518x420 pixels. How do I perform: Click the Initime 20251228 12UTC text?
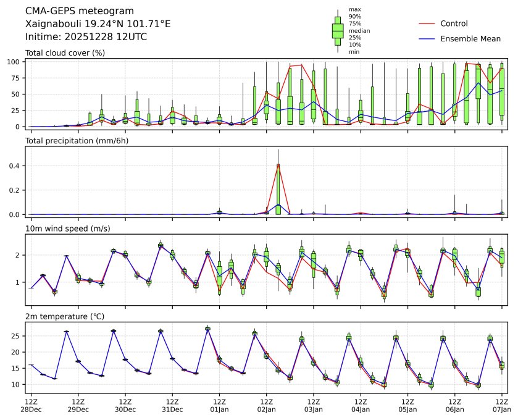point(86,37)
